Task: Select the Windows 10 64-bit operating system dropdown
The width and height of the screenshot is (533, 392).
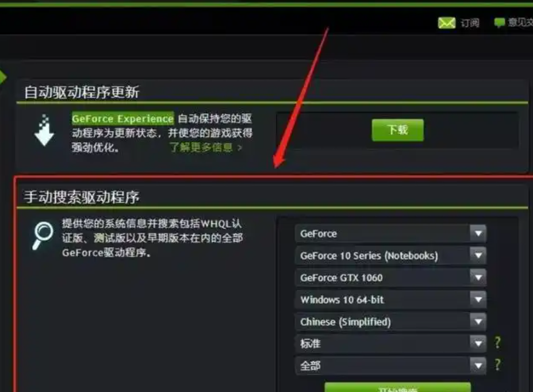Action: tap(390, 299)
